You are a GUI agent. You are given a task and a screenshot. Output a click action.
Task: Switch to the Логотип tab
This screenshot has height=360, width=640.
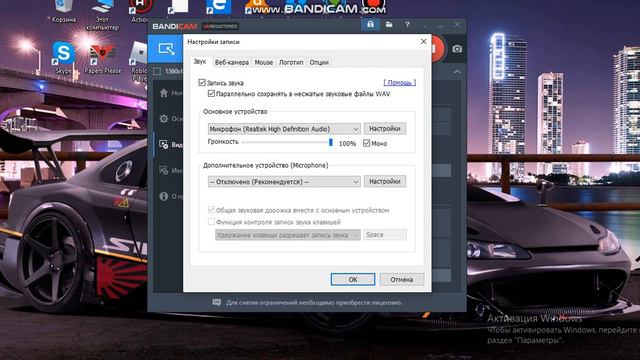(291, 62)
